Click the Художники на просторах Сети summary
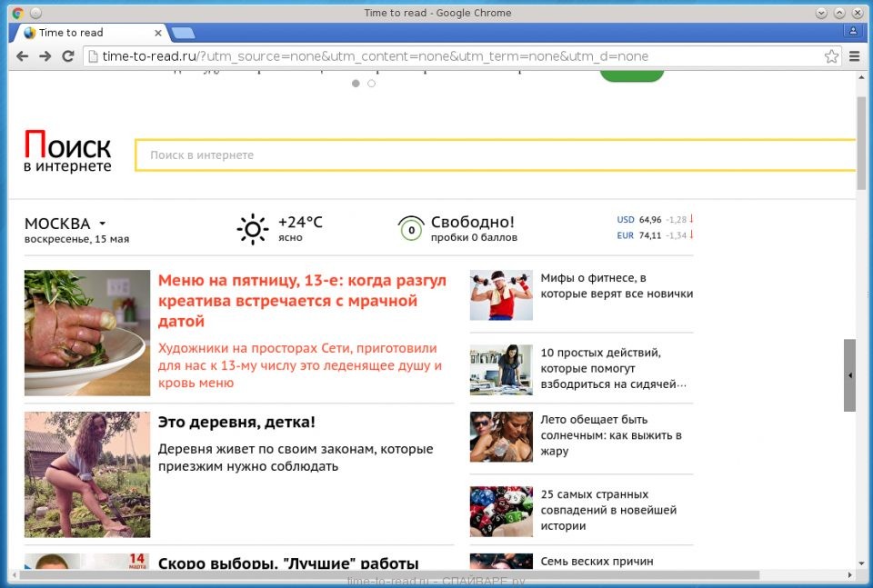873x588 pixels. coord(300,365)
